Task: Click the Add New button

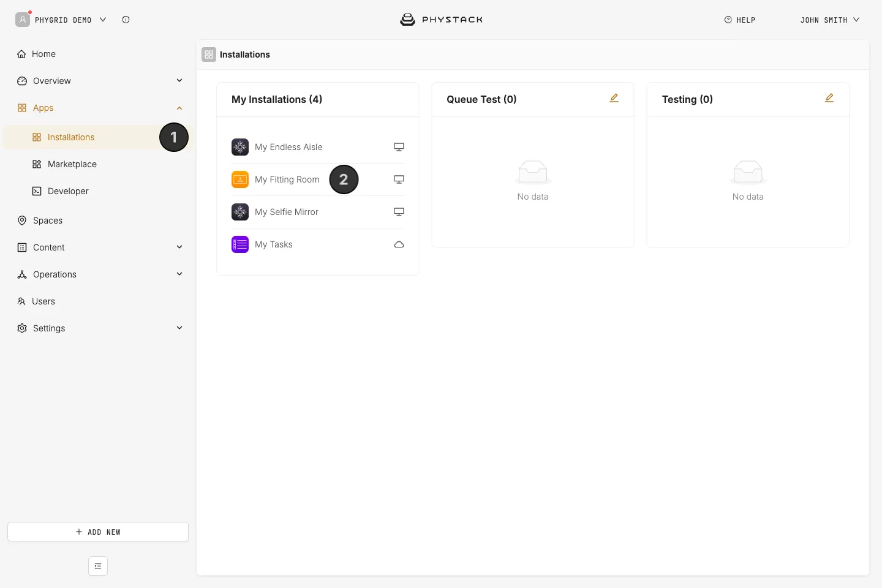Action: coord(98,532)
